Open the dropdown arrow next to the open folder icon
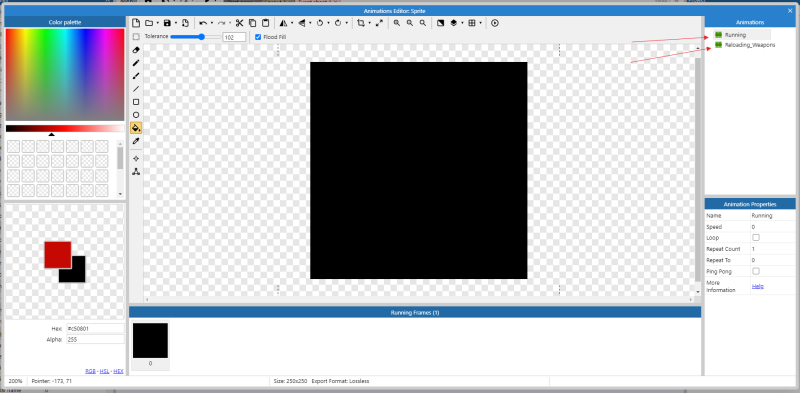The height and width of the screenshot is (393, 800). [158, 23]
